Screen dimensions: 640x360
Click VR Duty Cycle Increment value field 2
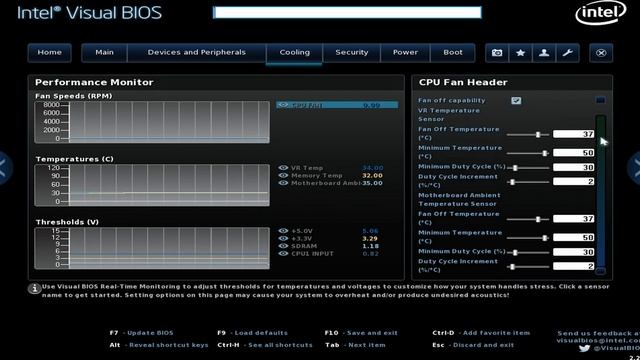click(573, 182)
